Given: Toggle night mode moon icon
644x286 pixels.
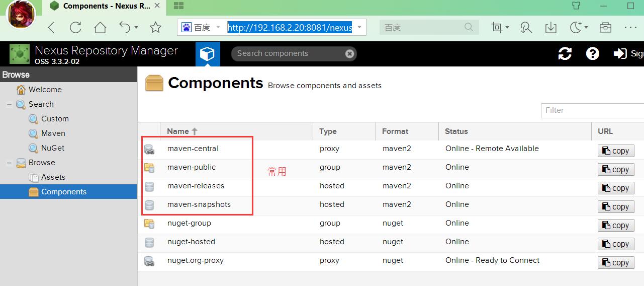Looking at the screenshot, I should tap(576, 27).
